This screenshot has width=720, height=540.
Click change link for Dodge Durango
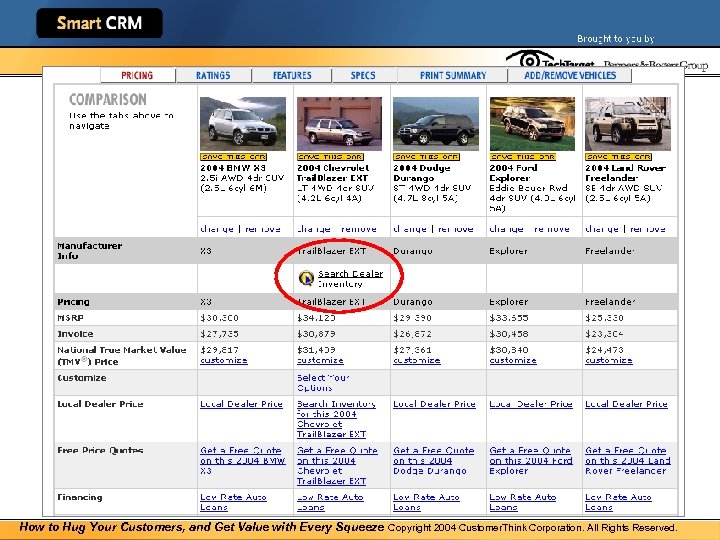click(x=410, y=229)
